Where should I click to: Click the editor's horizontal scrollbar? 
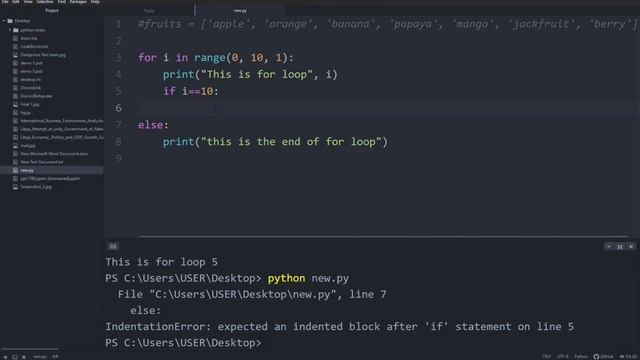(x=383, y=236)
